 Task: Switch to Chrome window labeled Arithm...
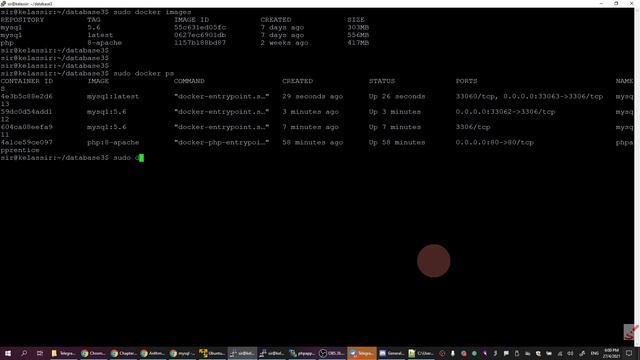[153, 353]
